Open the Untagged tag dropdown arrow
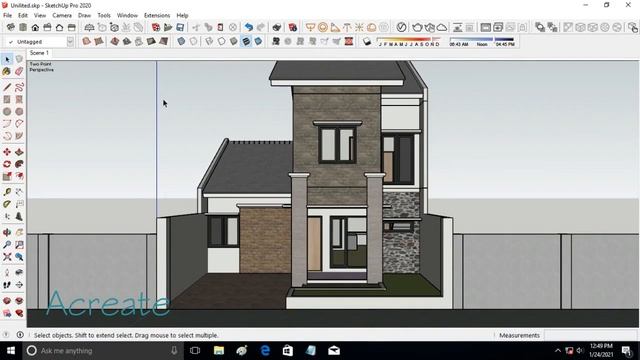Screen dimensions: 640x360 tap(70, 42)
